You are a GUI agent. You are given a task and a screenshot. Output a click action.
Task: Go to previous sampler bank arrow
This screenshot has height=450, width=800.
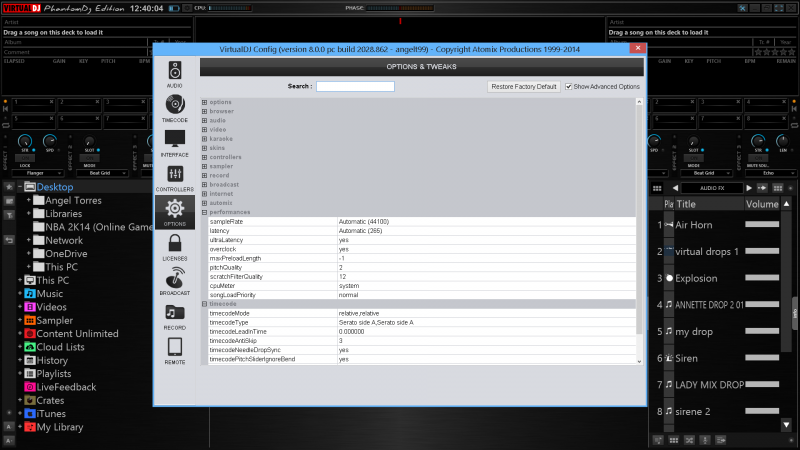click(x=675, y=188)
